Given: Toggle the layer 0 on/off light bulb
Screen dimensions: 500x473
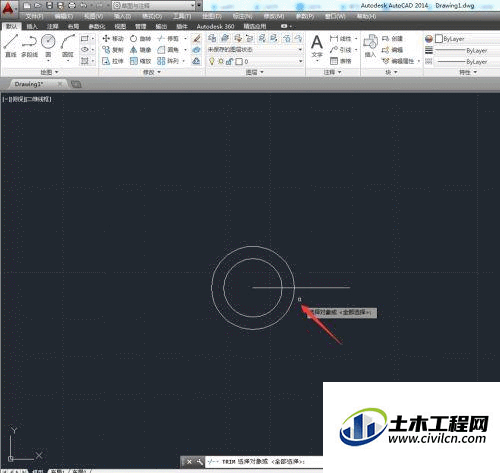Looking at the screenshot, I should coord(211,61).
